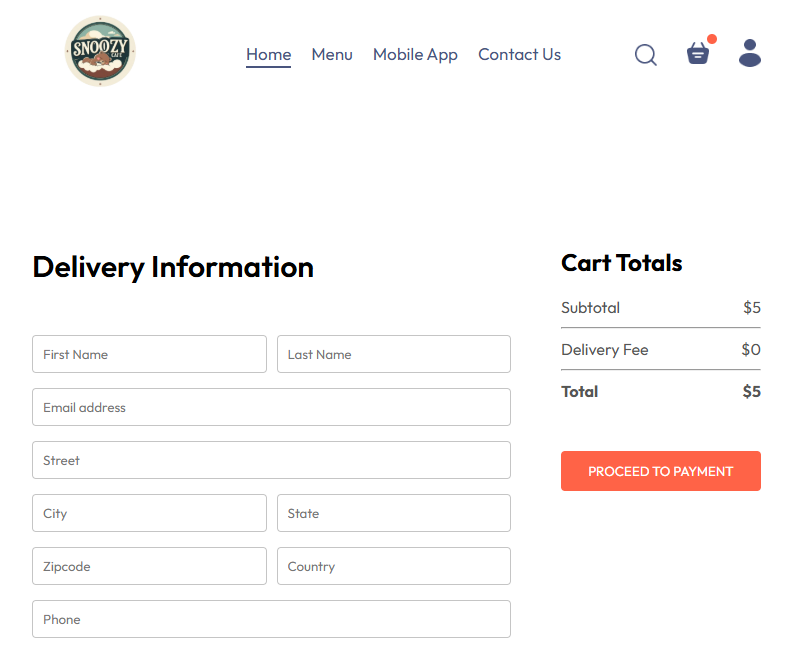The height and width of the screenshot is (649, 791).
Task: Click the Snoozy Cat logo
Action: [100, 51]
